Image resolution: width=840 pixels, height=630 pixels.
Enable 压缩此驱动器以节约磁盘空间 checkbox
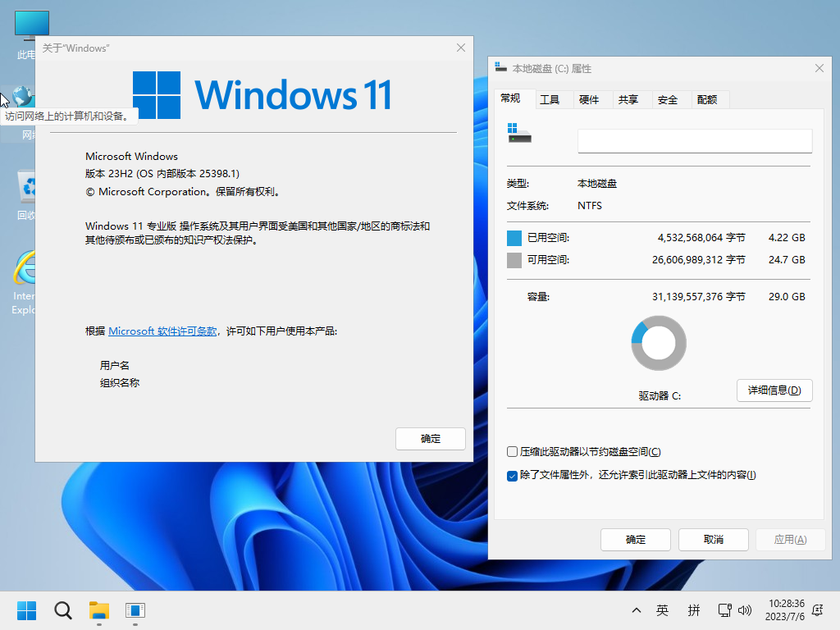point(512,452)
